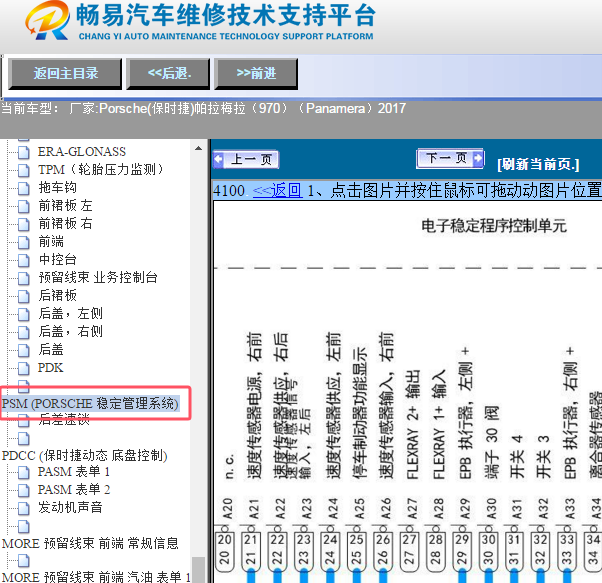Select PSM (PORSCHE 稳定管理系统) entry

90,404
